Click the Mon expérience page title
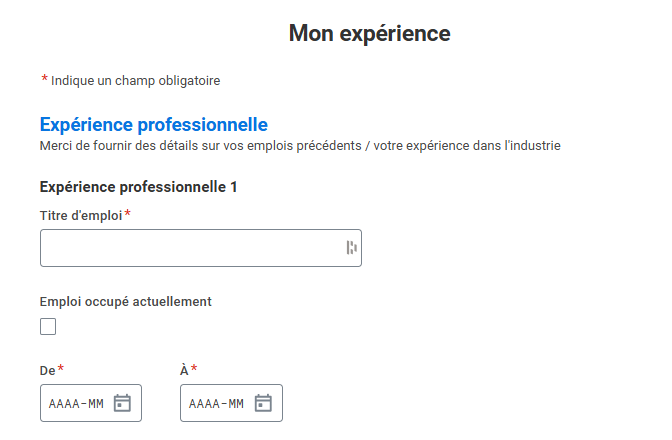The image size is (672, 440). (369, 33)
